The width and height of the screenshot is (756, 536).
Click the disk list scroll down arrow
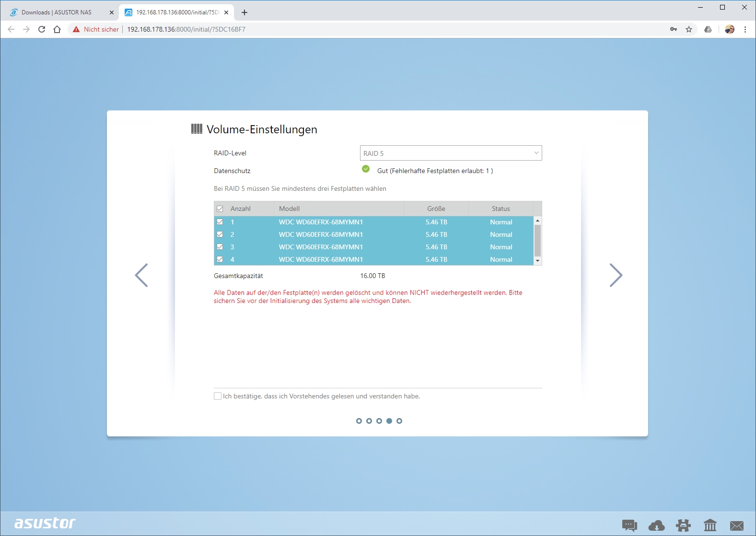coord(538,261)
